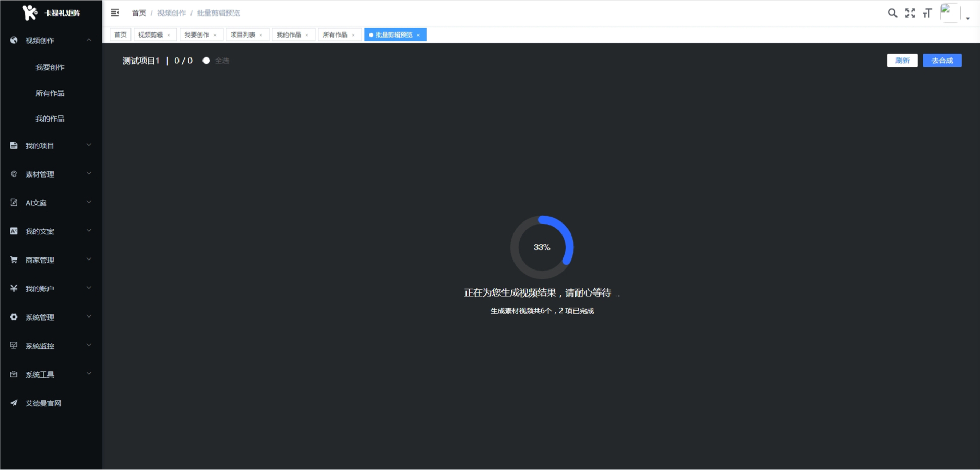
Task: Click the 0 / 0 selection counter
Action: pyautogui.click(x=183, y=61)
